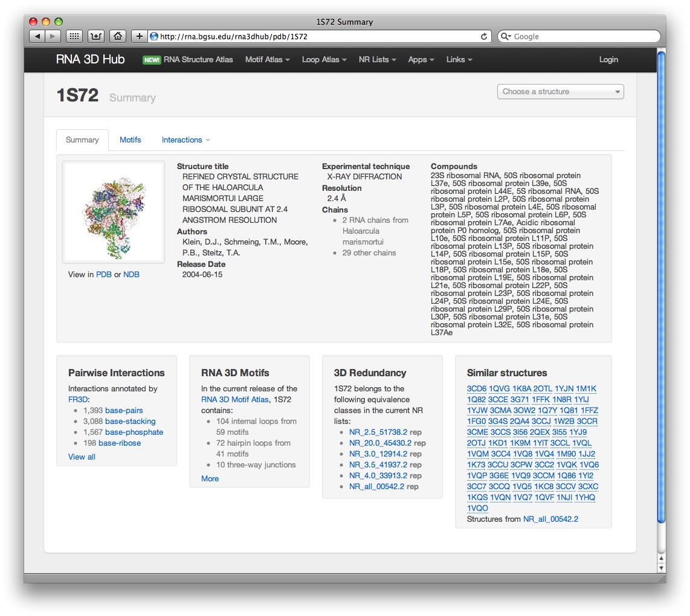690x616 pixels.
Task: Open the Choose a structure dropdown
Action: (560, 92)
